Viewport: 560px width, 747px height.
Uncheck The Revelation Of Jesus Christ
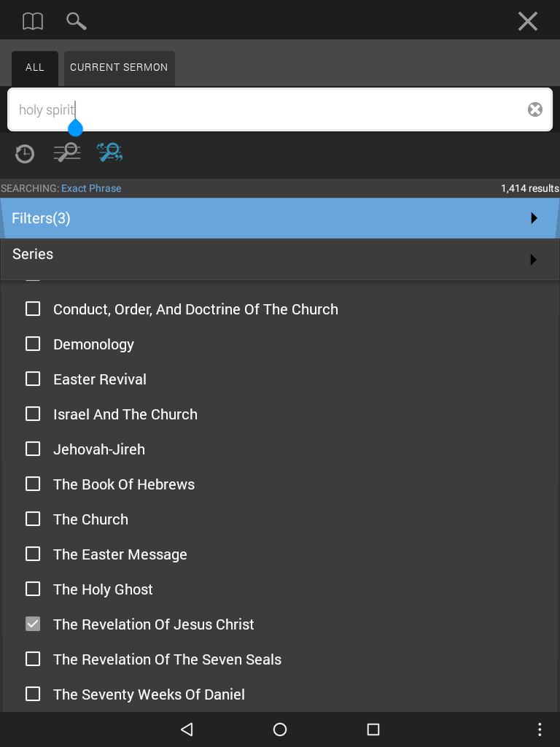(33, 624)
